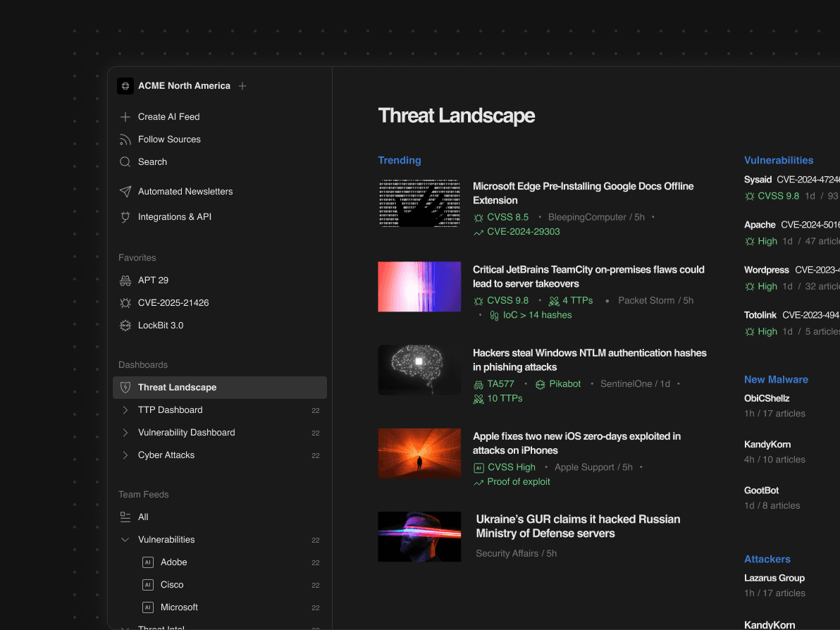Screen dimensions: 840x630
Task: Click the neon face Ukraine article thumbnail
Action: point(419,537)
